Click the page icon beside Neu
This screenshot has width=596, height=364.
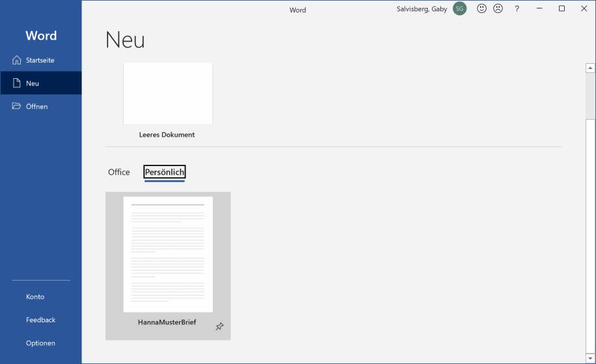tap(17, 83)
